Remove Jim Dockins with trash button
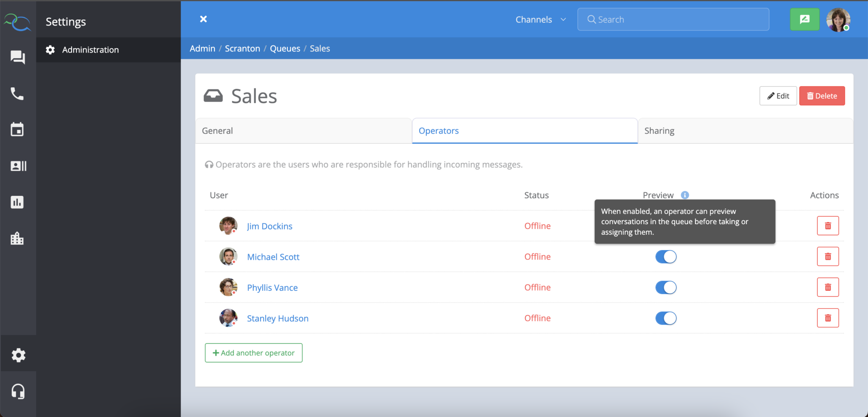868x417 pixels. point(827,226)
